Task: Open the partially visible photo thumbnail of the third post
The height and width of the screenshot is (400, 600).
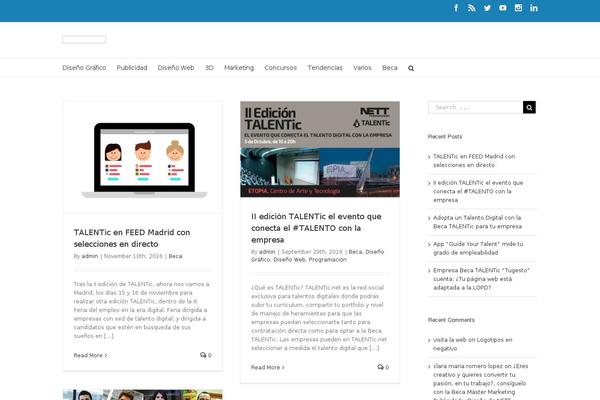Action: [143, 395]
